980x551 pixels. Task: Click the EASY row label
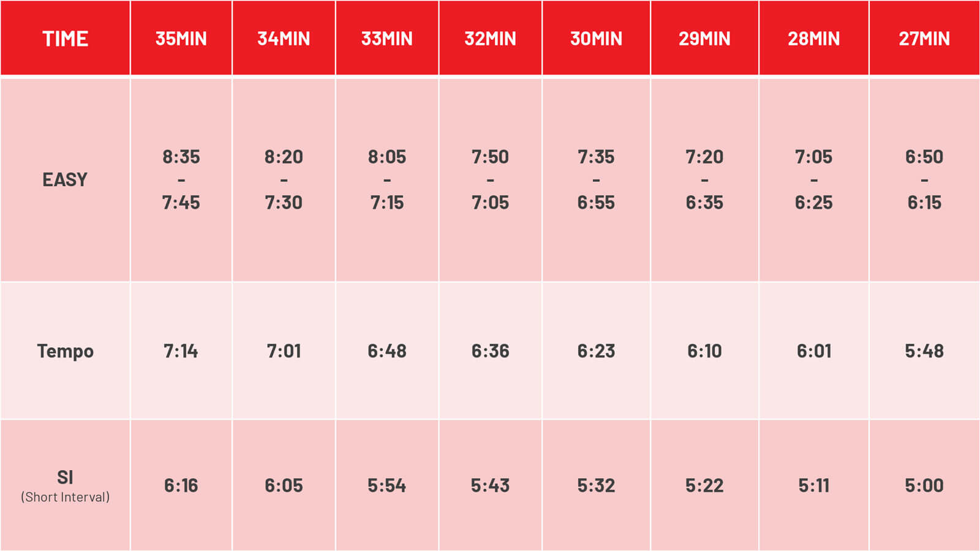(x=65, y=179)
